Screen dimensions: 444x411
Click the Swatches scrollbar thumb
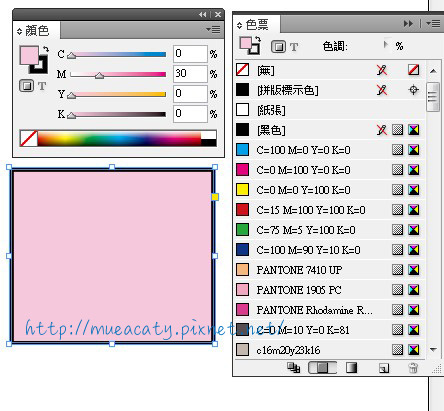pos(433,97)
